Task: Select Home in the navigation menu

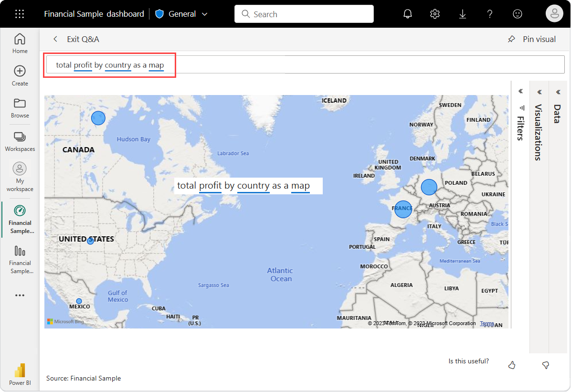Action: coord(20,42)
